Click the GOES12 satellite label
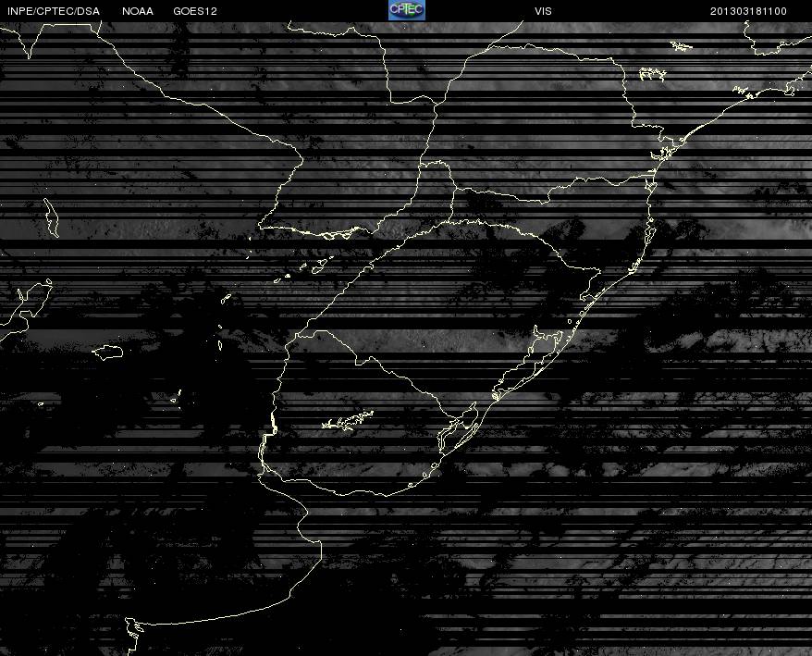This screenshot has height=656, width=812. tap(195, 11)
